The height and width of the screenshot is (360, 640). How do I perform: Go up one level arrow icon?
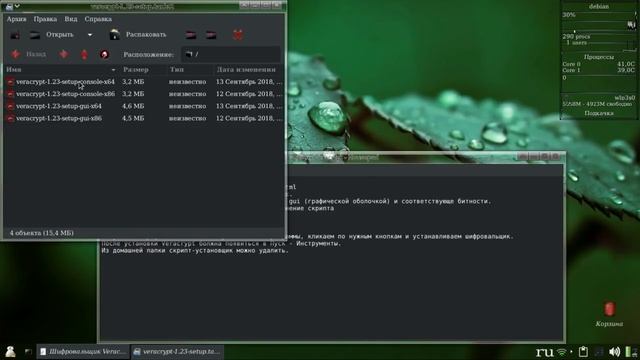(x=84, y=54)
